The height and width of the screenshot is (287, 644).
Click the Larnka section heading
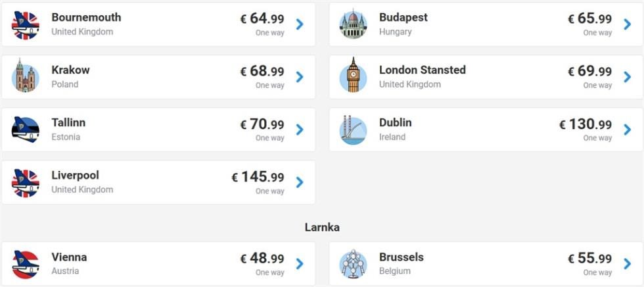tap(322, 227)
